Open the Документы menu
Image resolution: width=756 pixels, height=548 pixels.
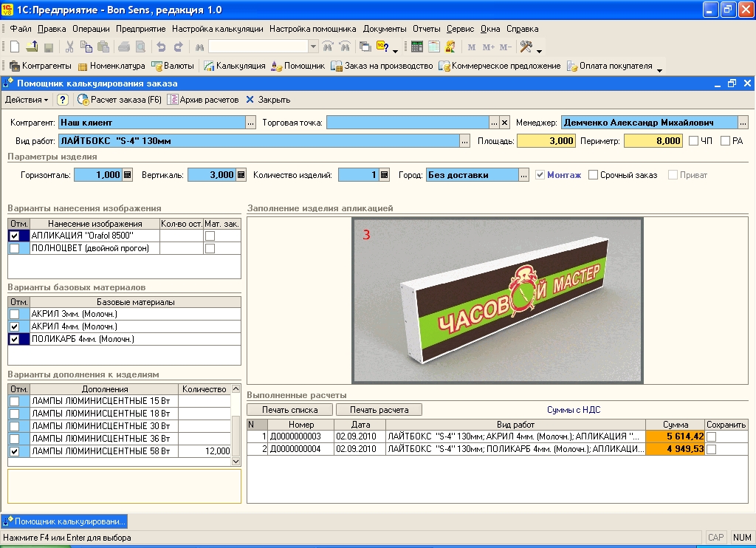pyautogui.click(x=385, y=29)
